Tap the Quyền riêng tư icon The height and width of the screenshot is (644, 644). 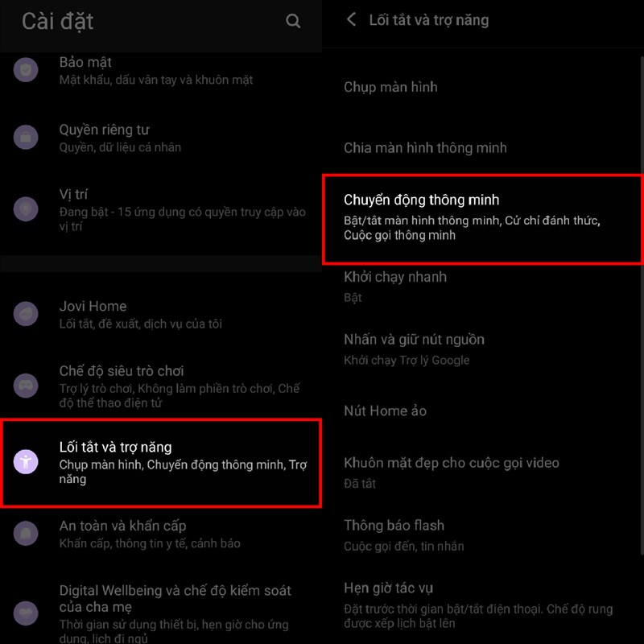click(26, 137)
